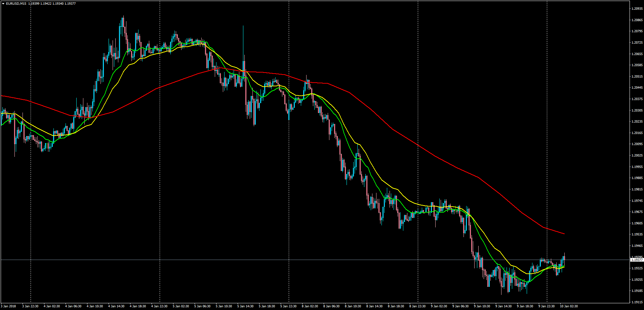Click the 1.19465 price axis label
Viewport: 644px width, 310px height.
[637, 246]
